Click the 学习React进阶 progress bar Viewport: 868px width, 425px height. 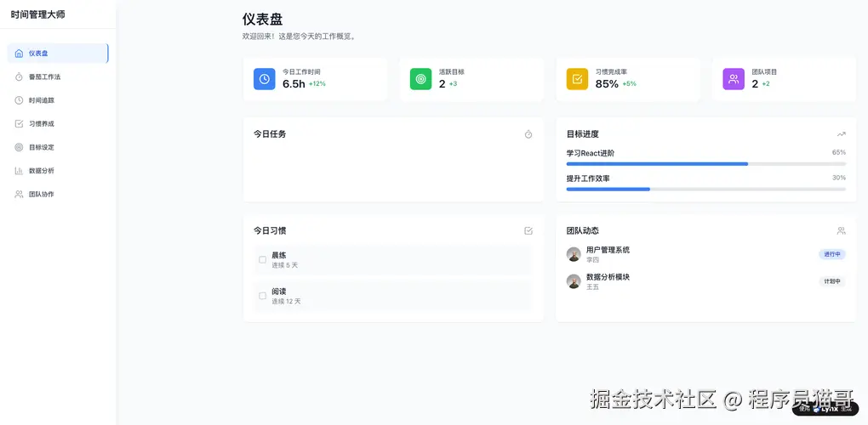[x=705, y=163]
